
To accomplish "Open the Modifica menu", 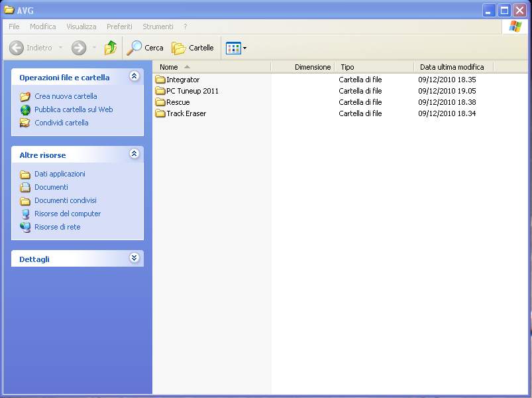I will 43,27.
